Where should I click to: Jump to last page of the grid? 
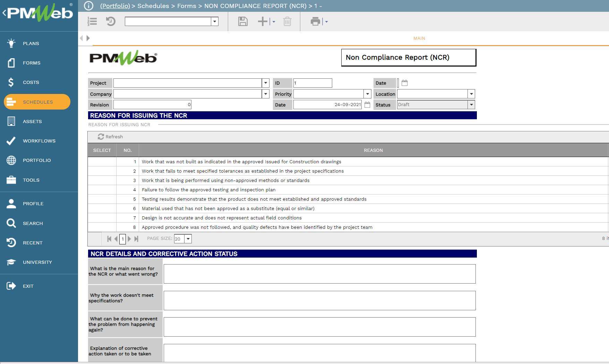136,239
